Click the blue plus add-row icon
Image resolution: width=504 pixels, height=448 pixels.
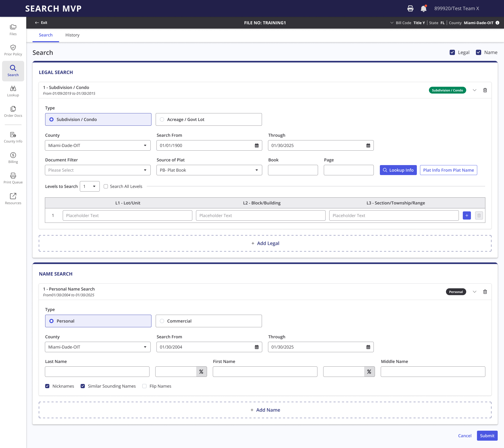pyautogui.click(x=467, y=215)
